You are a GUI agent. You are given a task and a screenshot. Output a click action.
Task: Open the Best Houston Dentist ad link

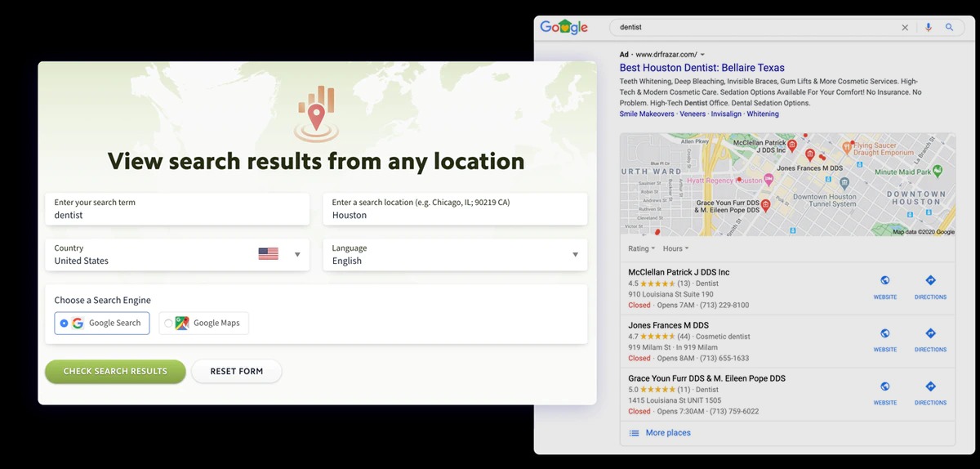[x=702, y=69]
